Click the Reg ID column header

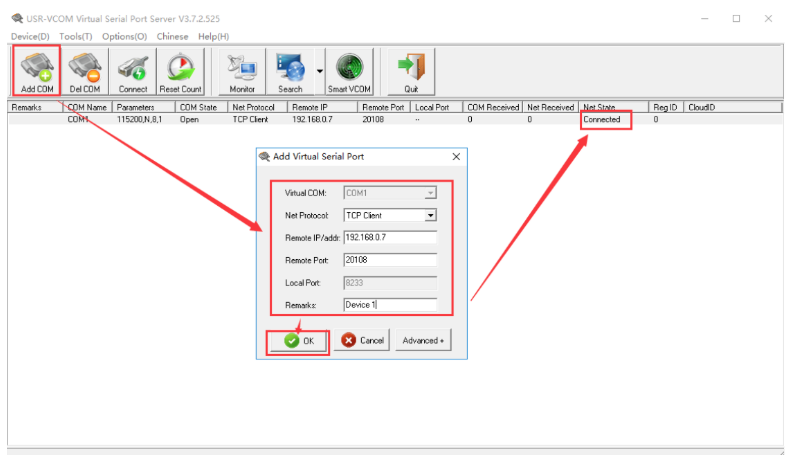(666, 107)
